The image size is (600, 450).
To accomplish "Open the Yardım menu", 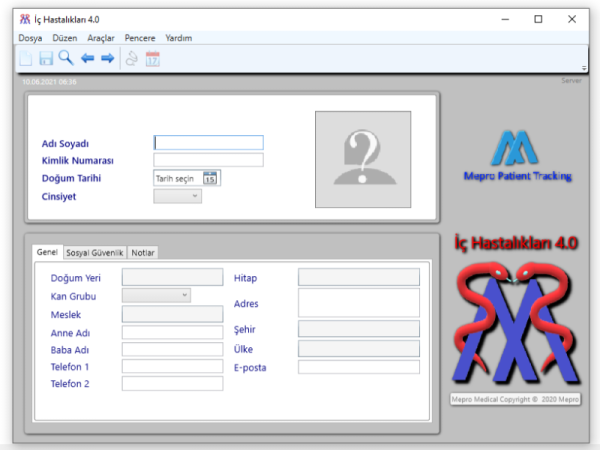I will [179, 38].
